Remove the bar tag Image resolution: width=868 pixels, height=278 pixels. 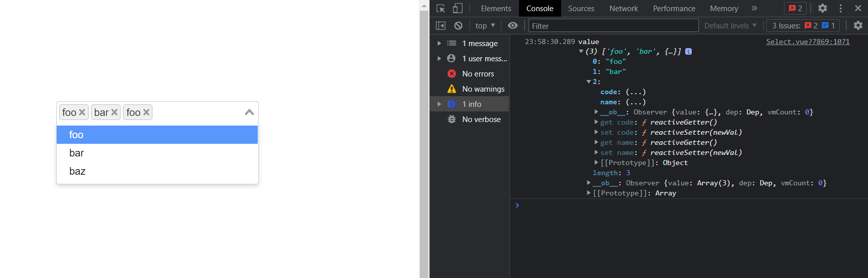(114, 112)
